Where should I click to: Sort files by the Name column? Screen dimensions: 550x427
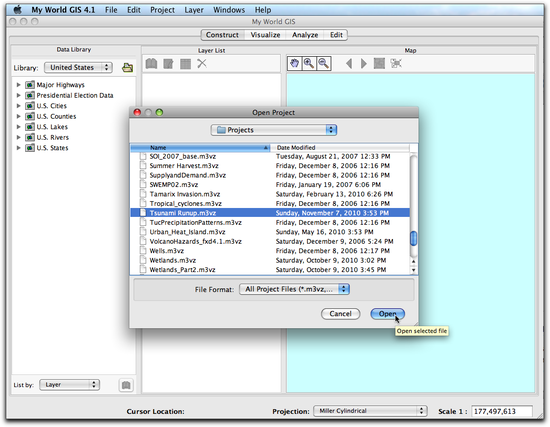coord(200,147)
